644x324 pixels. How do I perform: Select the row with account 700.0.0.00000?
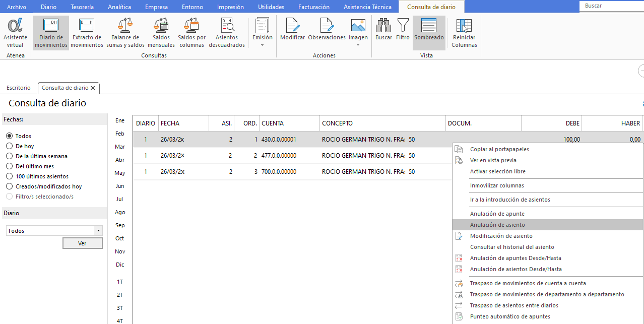tap(292, 172)
